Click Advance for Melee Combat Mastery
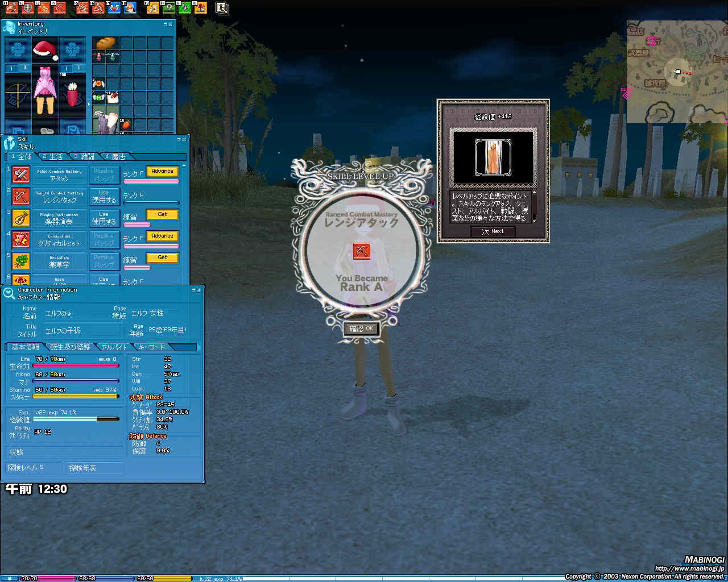This screenshot has height=582, width=728. tap(162, 171)
